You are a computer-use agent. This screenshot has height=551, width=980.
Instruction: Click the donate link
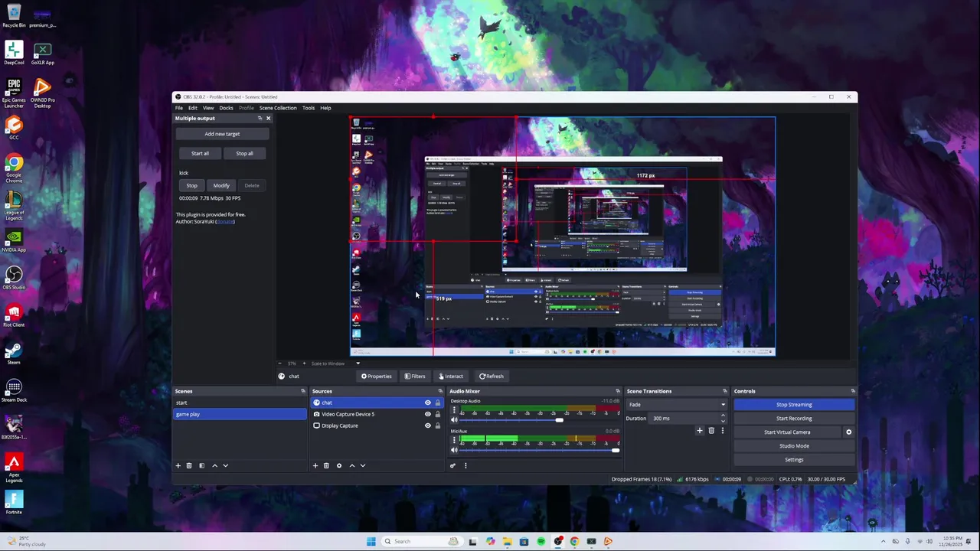pyautogui.click(x=224, y=221)
